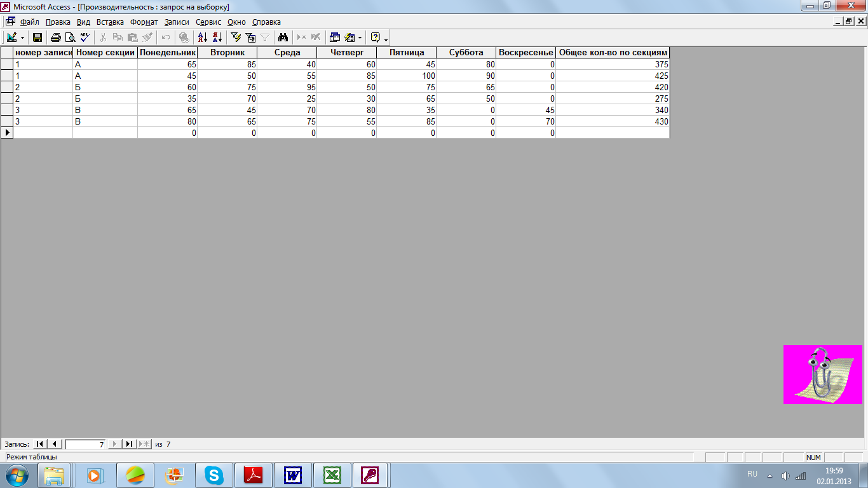Open the Файл menu
The image size is (868, 488).
click(30, 22)
